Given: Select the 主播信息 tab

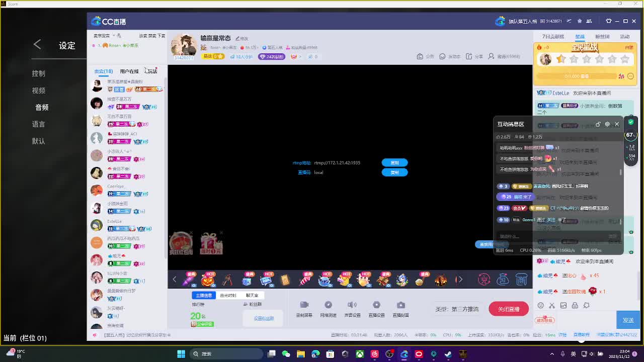Looking at the screenshot, I should tap(204, 296).
